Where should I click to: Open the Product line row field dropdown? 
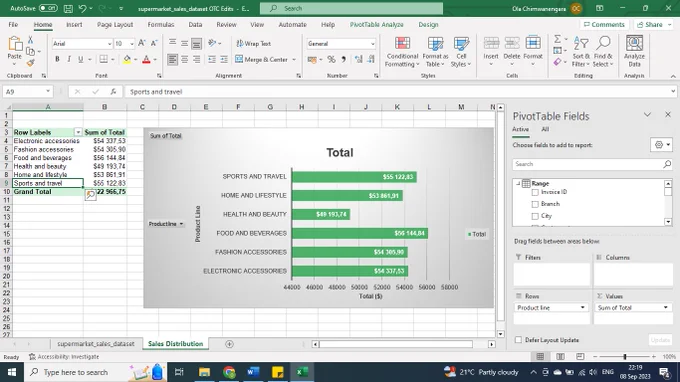[x=582, y=307]
